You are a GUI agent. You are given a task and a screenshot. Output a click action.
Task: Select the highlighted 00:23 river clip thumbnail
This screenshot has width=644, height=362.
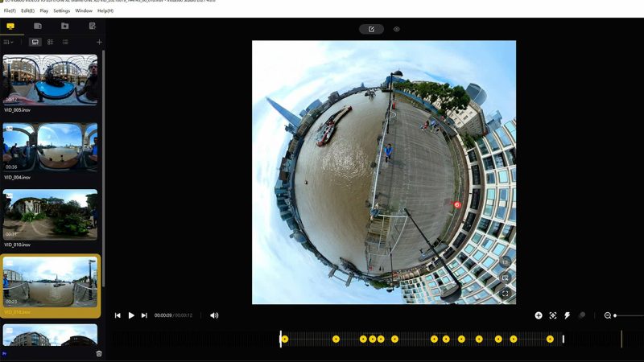coord(50,282)
